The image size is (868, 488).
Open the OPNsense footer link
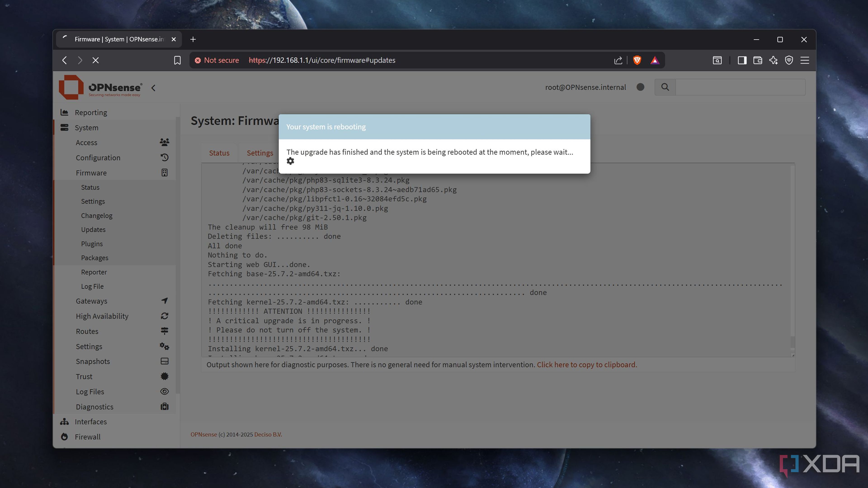click(203, 434)
